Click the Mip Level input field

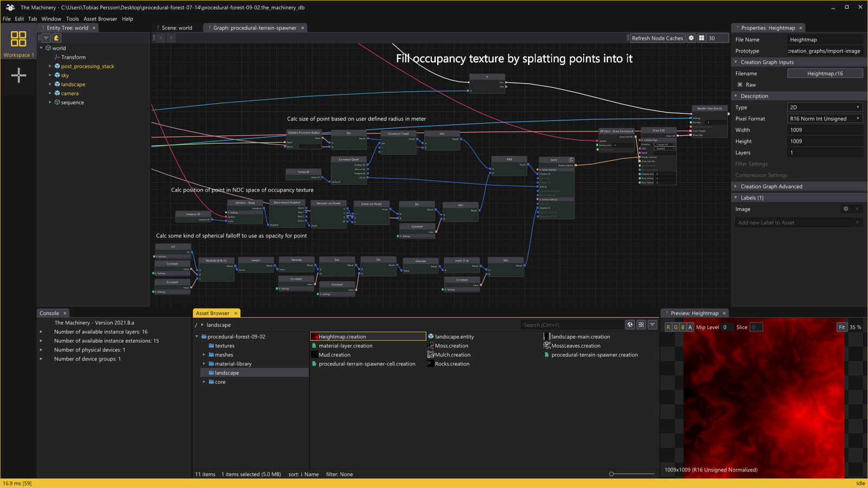pos(727,327)
